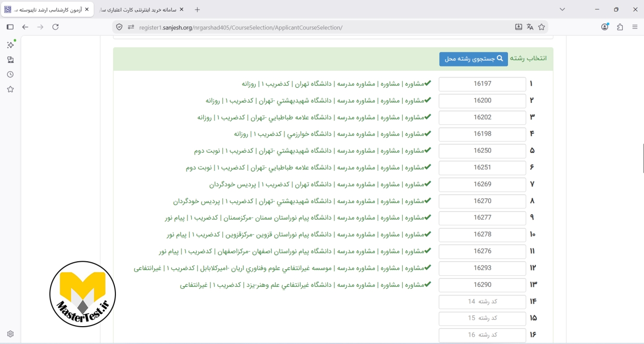Image resolution: width=644 pixels, height=344 pixels.
Task: Go forward to the next page
Action: (x=40, y=27)
